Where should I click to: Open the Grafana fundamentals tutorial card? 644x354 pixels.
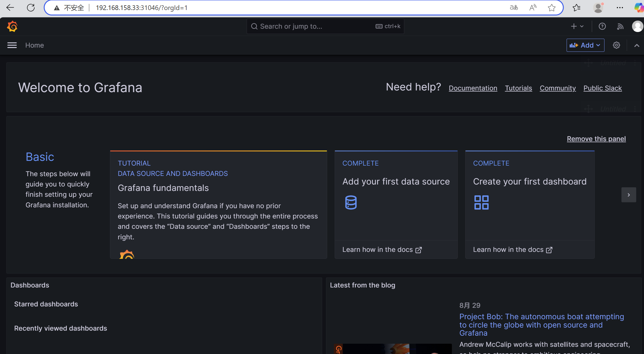point(218,205)
